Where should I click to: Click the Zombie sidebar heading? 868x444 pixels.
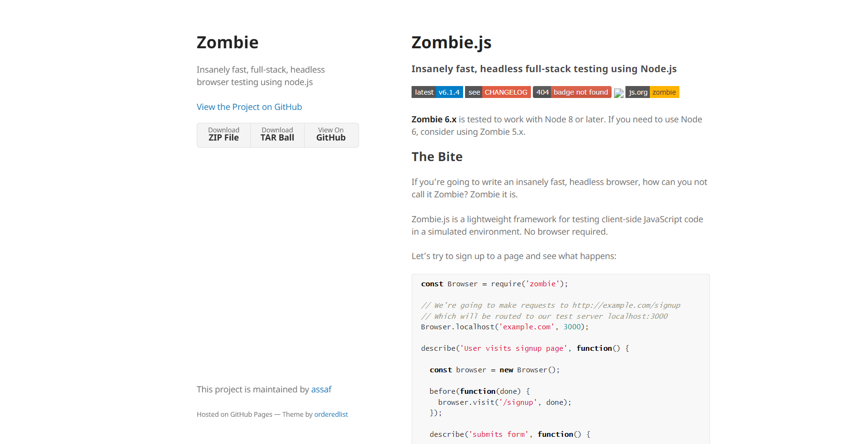point(227,42)
